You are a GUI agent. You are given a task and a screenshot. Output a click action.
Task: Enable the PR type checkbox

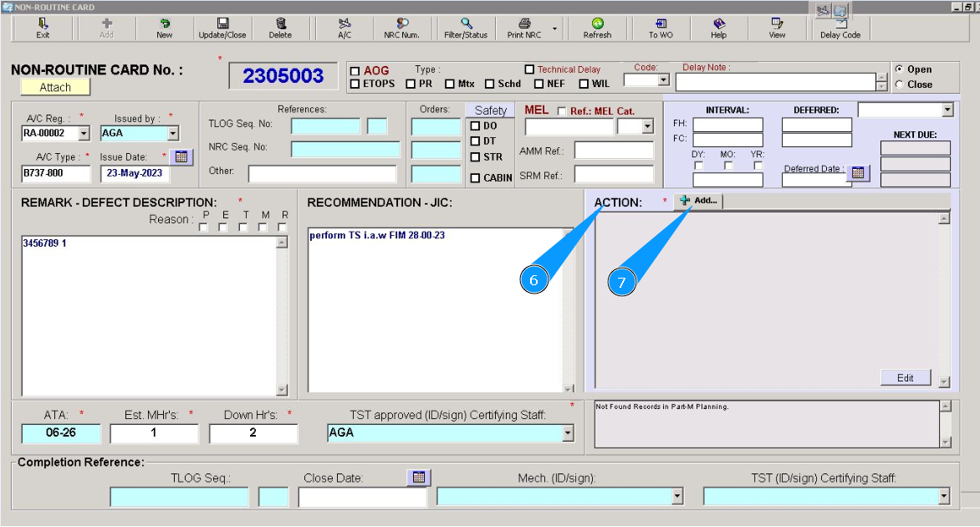tap(411, 84)
